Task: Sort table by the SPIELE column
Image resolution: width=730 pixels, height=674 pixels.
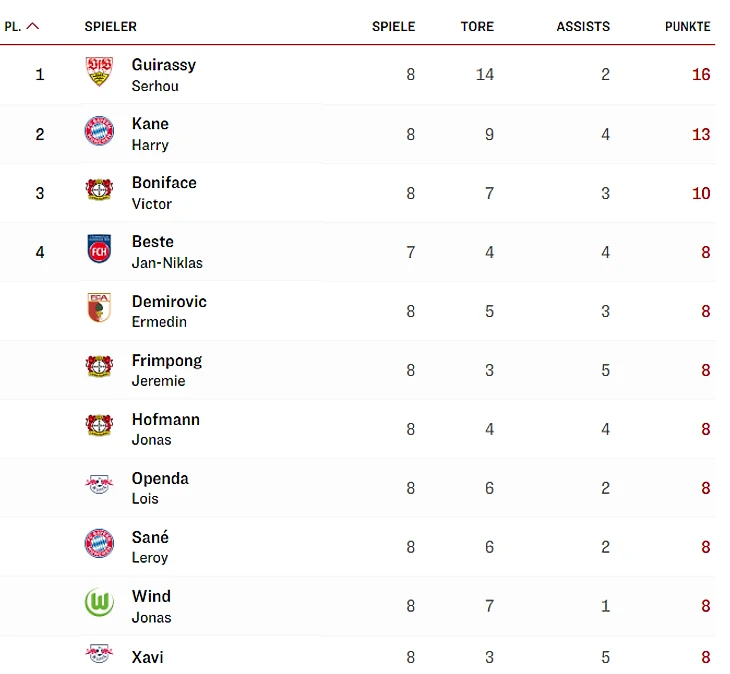Action: pos(393,27)
